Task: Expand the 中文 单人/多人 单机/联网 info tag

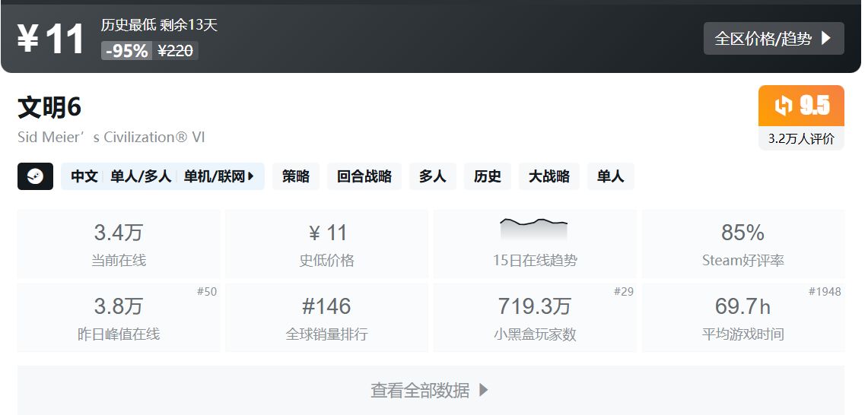Action: pos(163,176)
